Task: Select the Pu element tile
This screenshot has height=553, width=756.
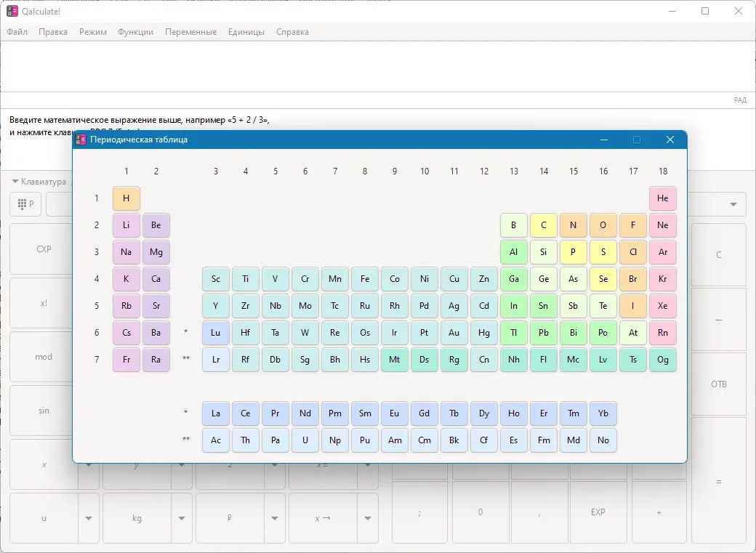Action: (365, 440)
